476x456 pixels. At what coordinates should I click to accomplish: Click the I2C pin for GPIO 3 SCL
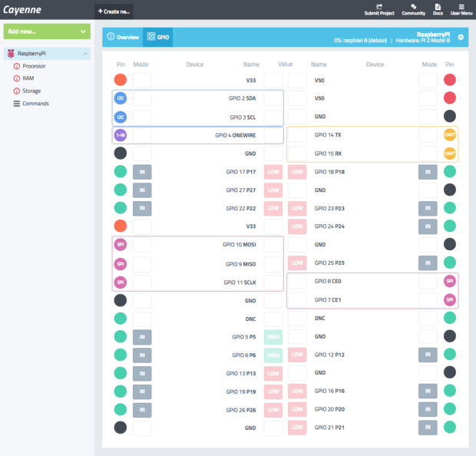[x=121, y=117]
